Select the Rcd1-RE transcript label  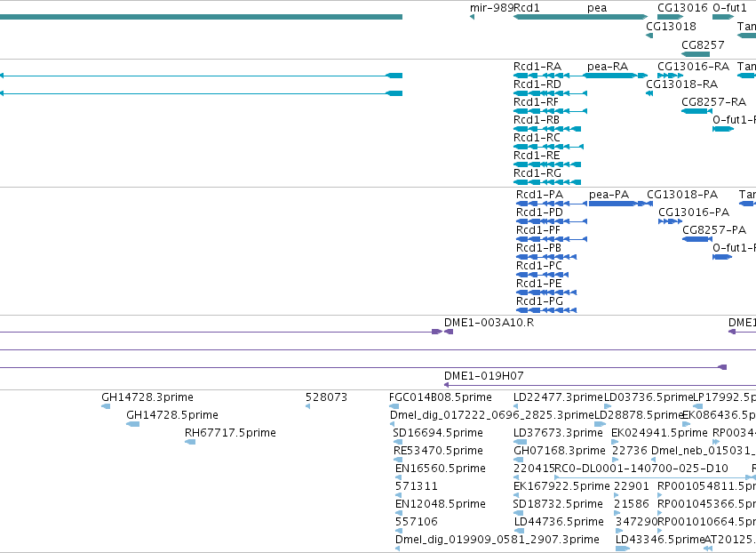537,156
